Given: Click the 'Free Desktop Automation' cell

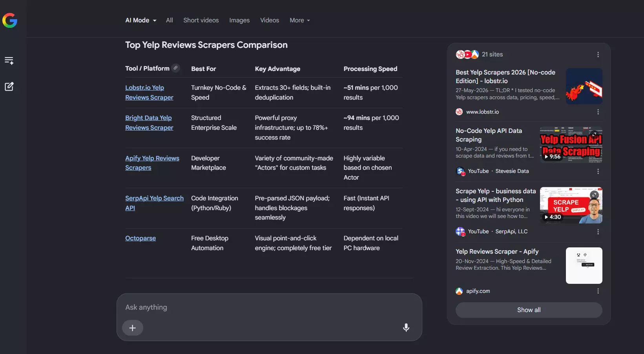Looking at the screenshot, I should [x=210, y=243].
